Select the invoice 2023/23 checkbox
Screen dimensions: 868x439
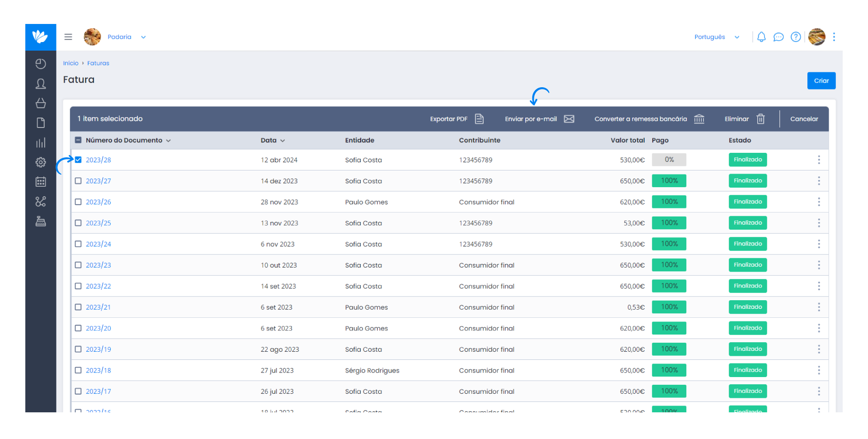pyautogui.click(x=78, y=265)
